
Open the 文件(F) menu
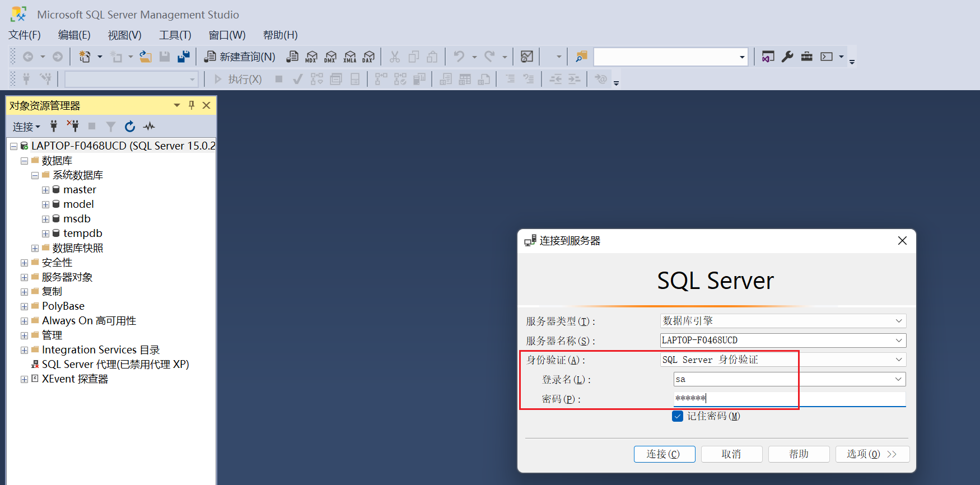click(x=25, y=35)
